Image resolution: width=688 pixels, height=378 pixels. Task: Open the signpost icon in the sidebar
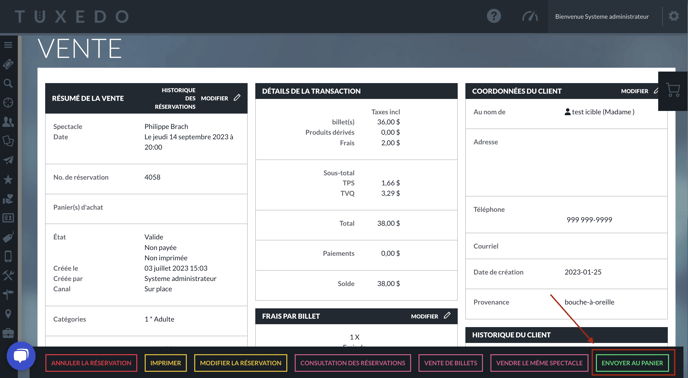(8, 295)
